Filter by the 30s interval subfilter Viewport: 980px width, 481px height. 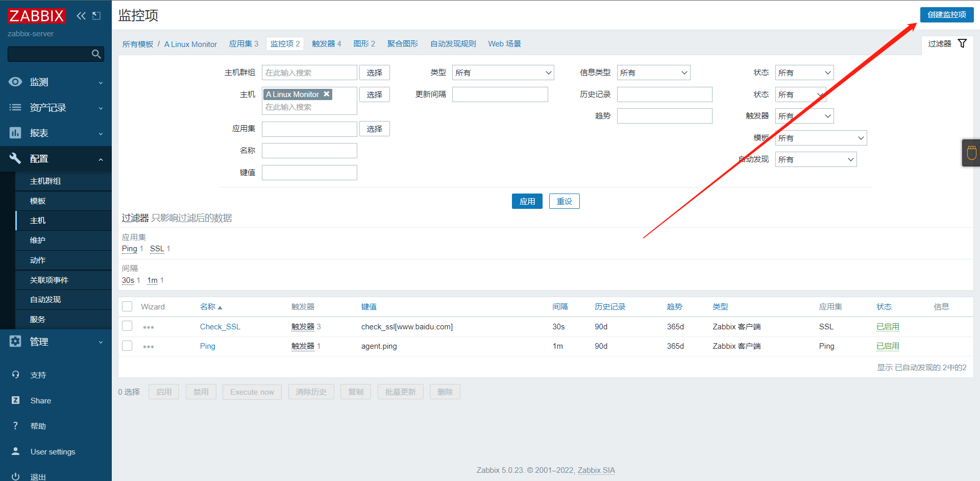128,280
